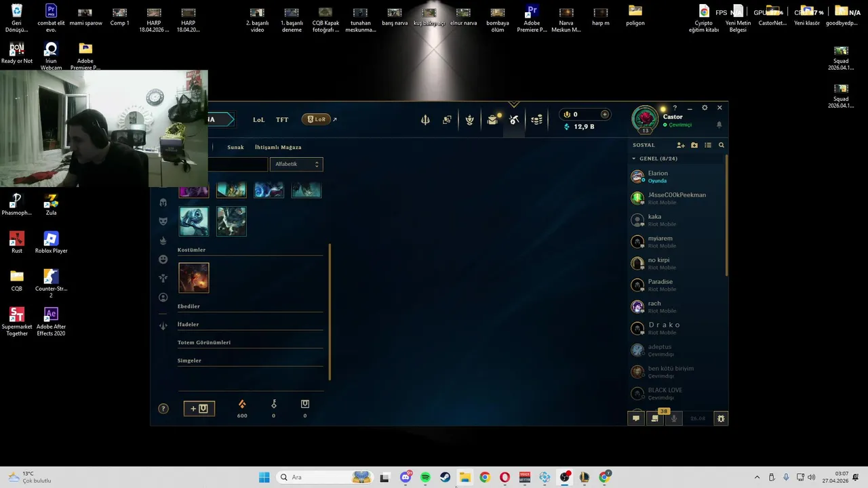The height and width of the screenshot is (488, 868).
Task: Switch to the LoL tab
Action: point(258,120)
